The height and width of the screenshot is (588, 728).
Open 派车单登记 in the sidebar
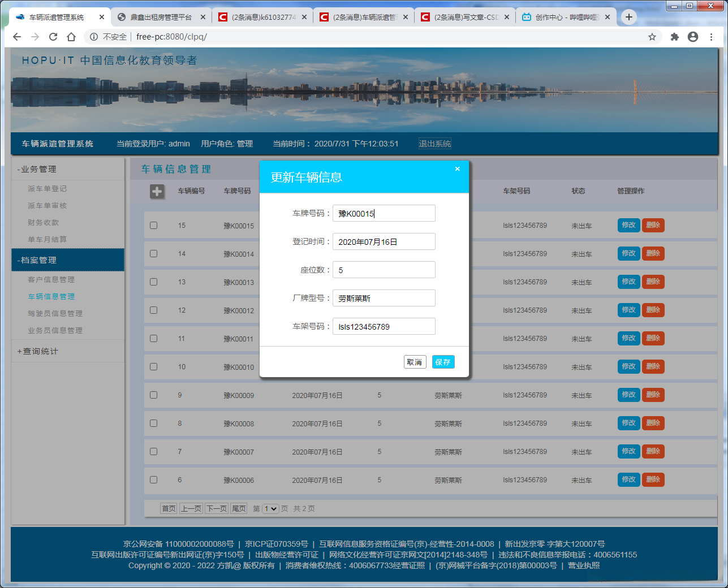tap(48, 189)
